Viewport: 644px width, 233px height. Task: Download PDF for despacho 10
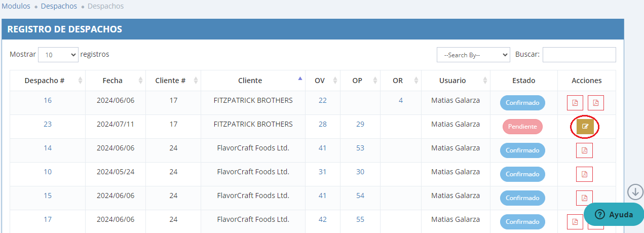click(x=584, y=174)
